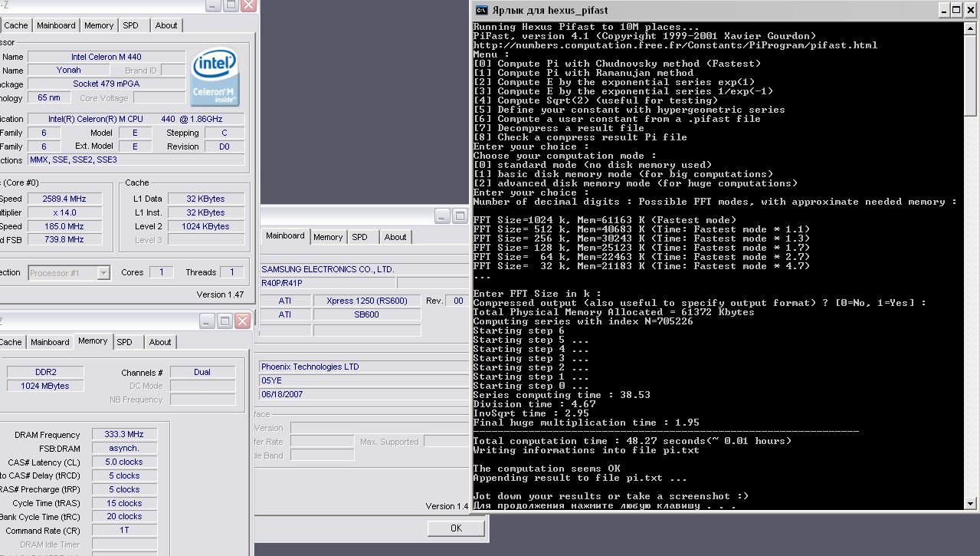
Task: Open SPD tab in DDR2 memory window
Action: (125, 342)
